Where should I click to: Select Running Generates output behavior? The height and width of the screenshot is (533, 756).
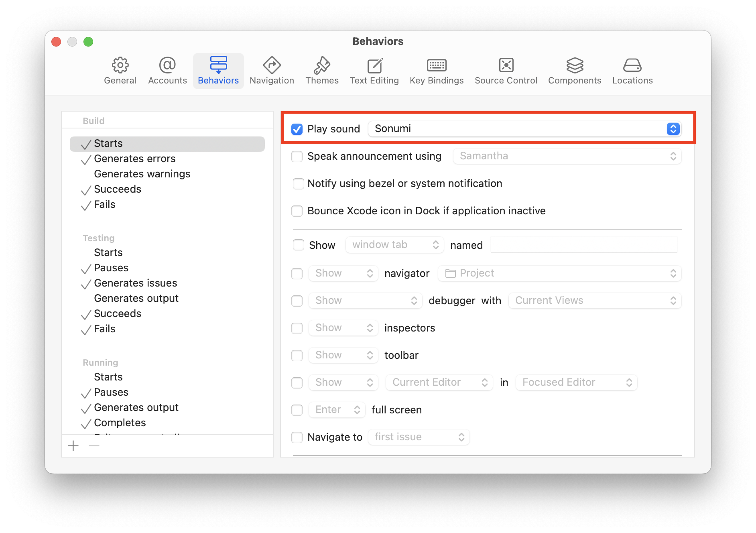tap(167, 408)
